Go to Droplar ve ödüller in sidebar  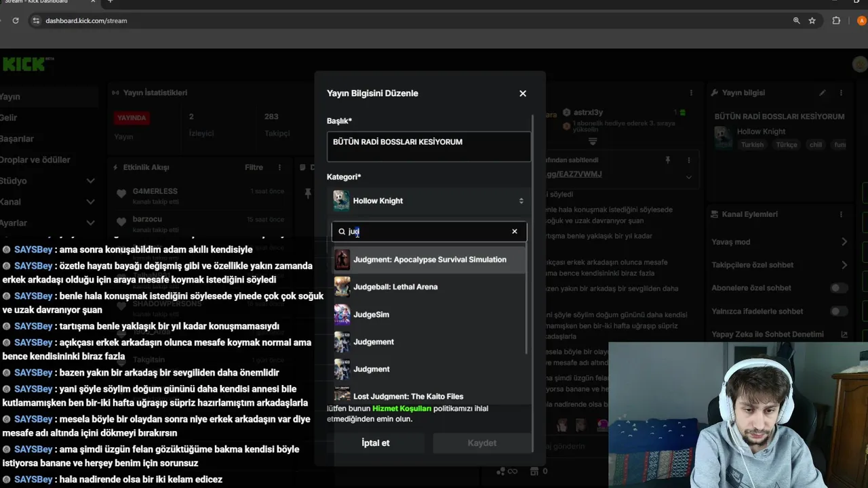tap(35, 160)
